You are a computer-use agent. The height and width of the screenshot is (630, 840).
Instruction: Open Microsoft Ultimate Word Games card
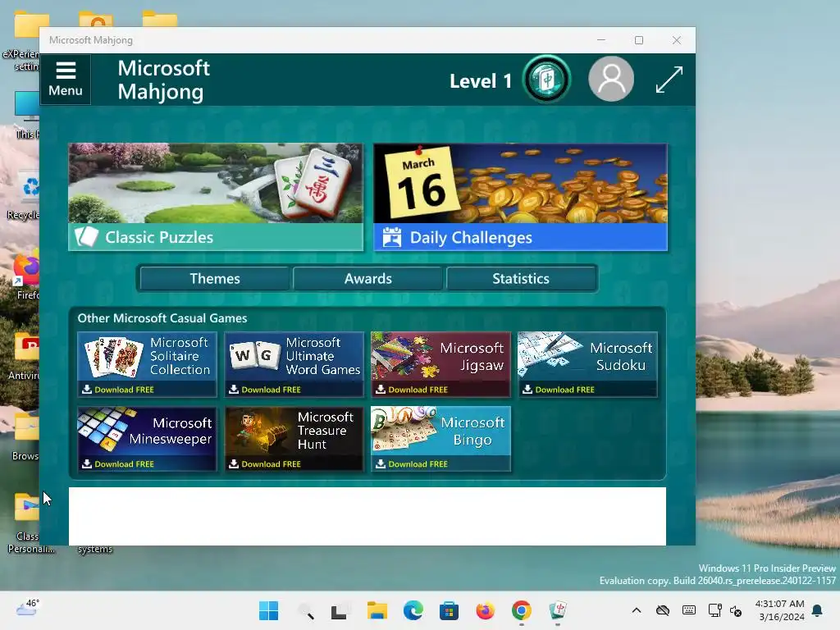point(294,364)
